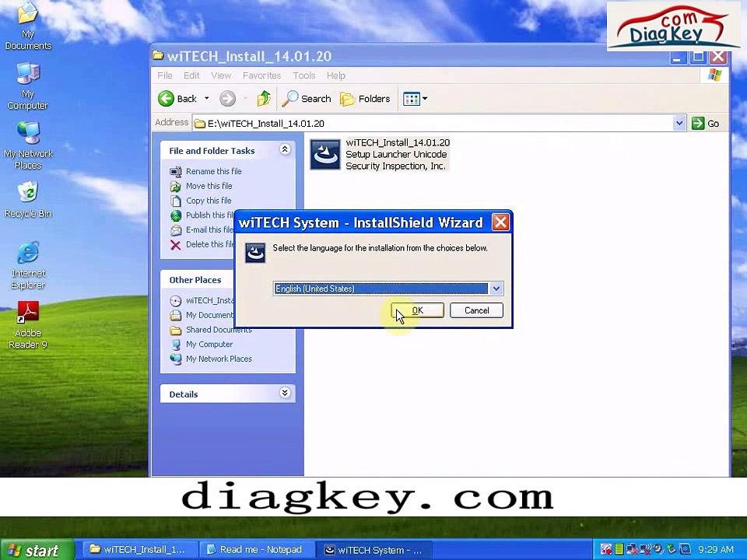Click OK in InstallShield Wizard dialog
The image size is (747, 560).
[417, 310]
